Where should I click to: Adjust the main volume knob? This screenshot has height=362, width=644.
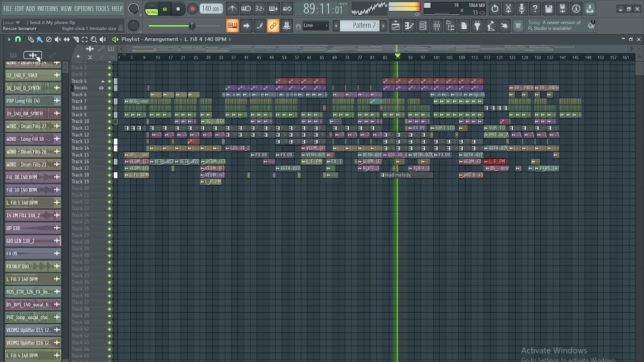pos(133,9)
